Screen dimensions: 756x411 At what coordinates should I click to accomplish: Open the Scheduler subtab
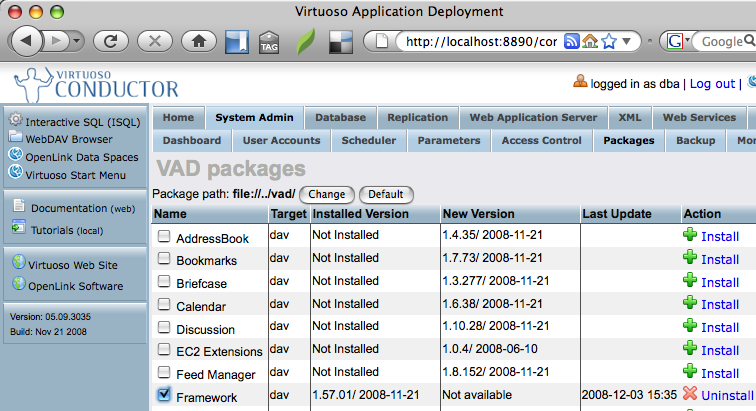click(368, 141)
